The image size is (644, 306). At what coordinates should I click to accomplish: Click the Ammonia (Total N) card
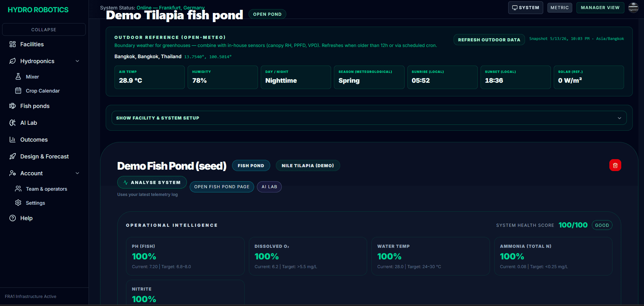(553, 256)
